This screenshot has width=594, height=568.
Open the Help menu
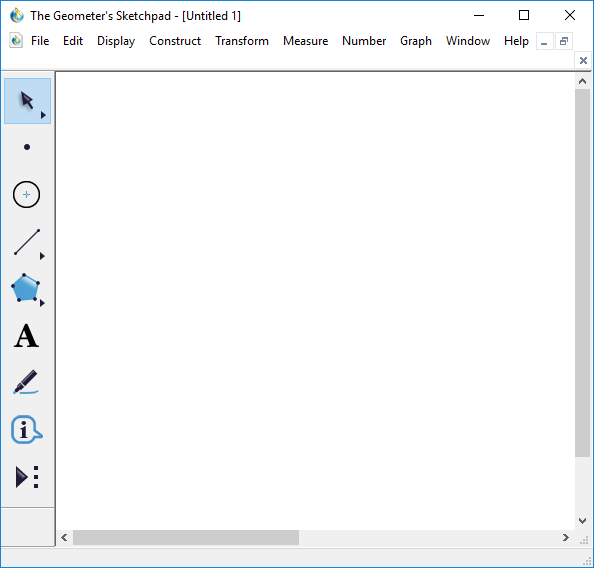point(516,41)
